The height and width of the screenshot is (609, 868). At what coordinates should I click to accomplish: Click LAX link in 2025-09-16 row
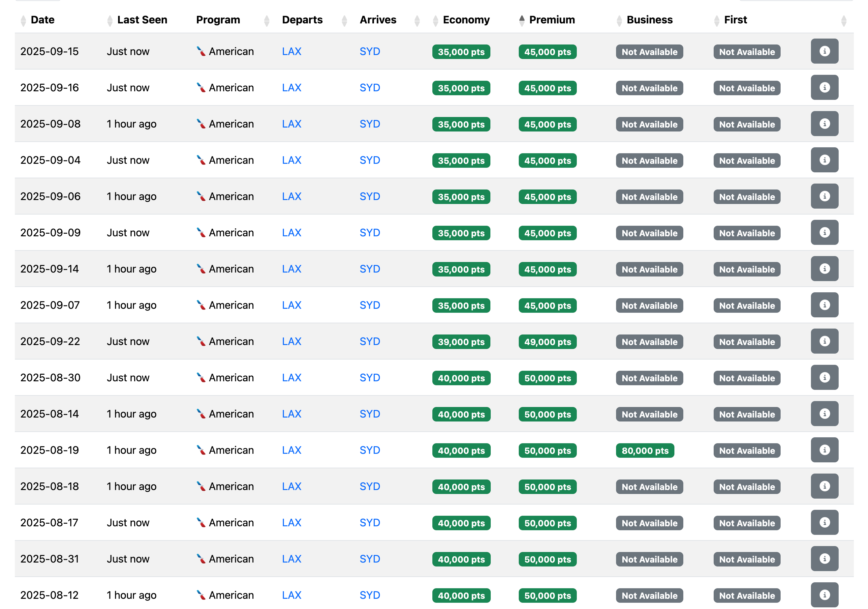(x=292, y=88)
